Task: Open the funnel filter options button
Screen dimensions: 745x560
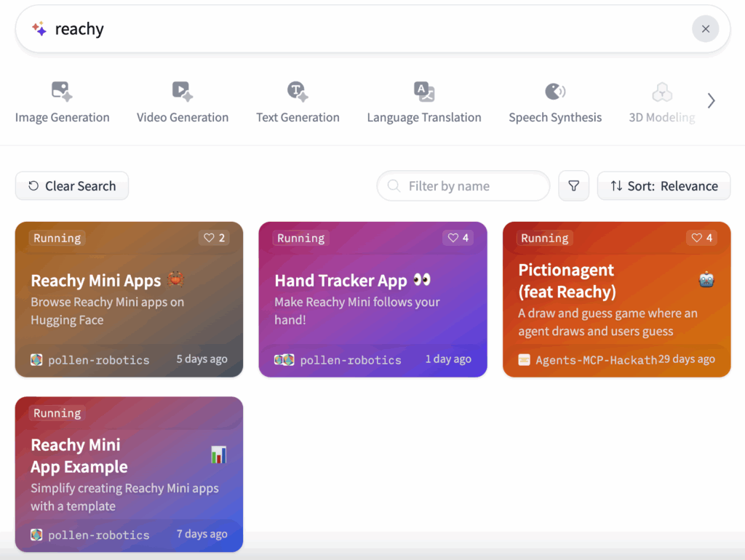Action: 573,185
